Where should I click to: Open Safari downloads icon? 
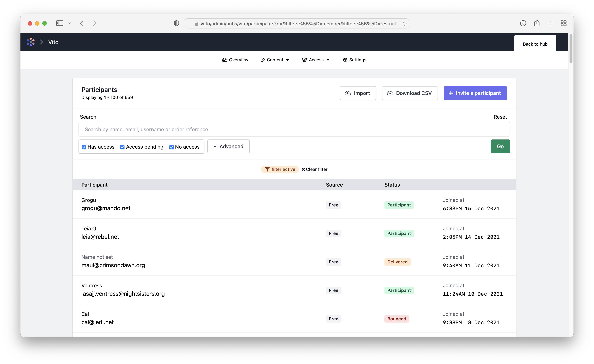tap(523, 23)
